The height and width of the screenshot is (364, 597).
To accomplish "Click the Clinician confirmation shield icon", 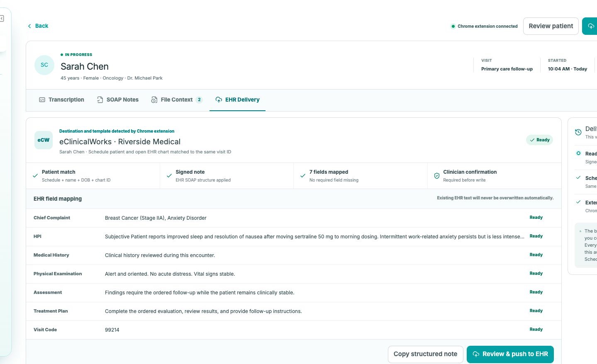I will tap(436, 176).
